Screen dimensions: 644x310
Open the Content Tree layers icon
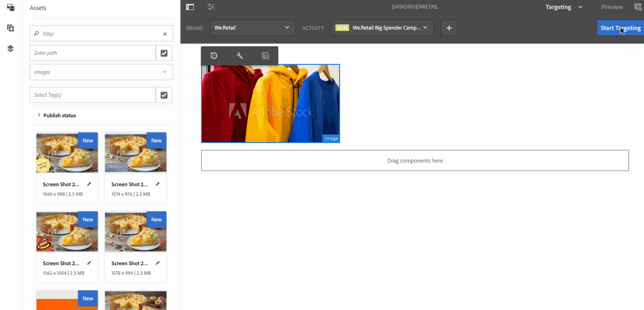pyautogui.click(x=10, y=49)
